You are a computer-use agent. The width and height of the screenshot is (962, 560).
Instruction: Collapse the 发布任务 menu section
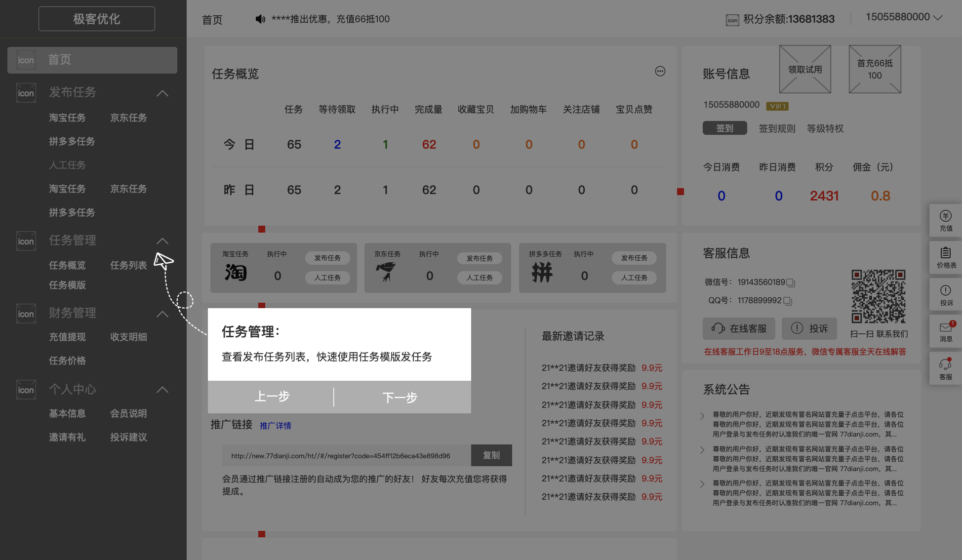(162, 93)
